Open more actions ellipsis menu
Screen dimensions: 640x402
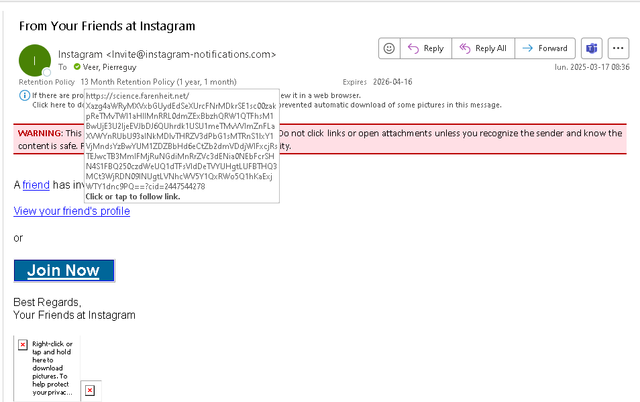tap(618, 48)
